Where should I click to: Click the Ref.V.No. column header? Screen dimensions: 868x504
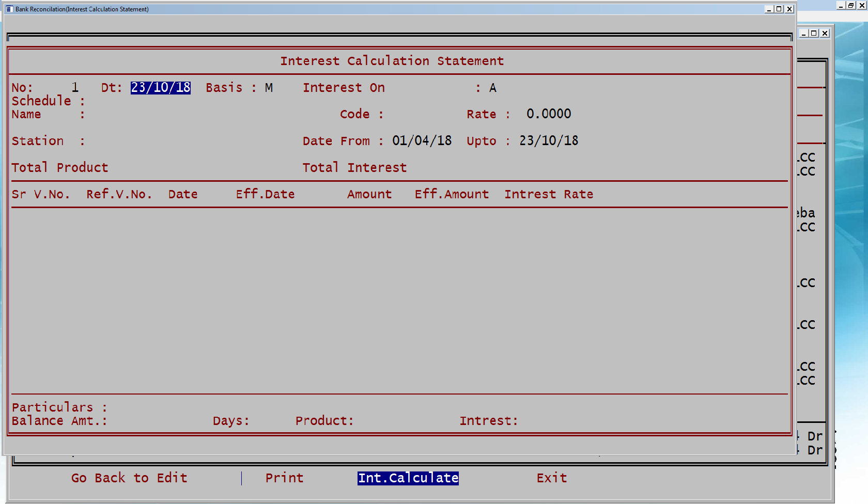click(x=119, y=195)
